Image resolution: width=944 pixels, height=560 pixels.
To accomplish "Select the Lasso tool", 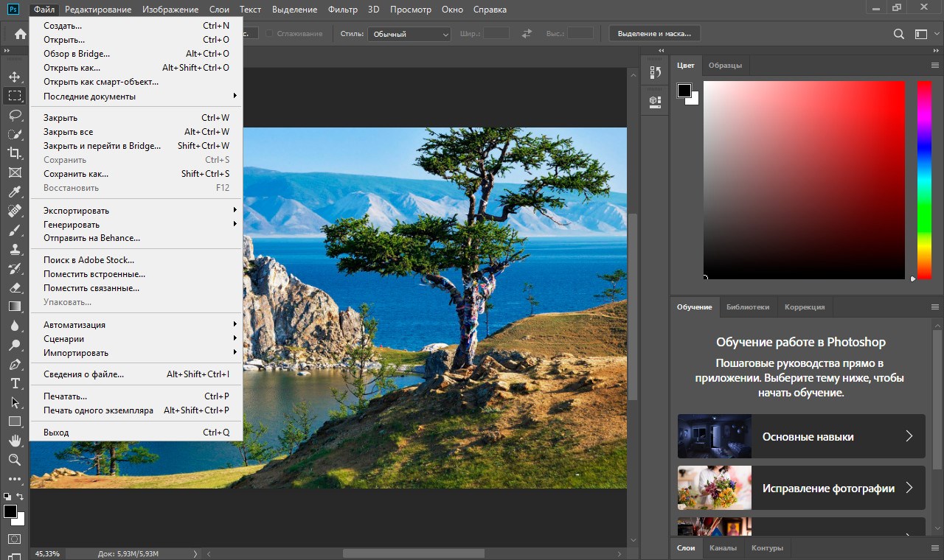I will point(14,115).
